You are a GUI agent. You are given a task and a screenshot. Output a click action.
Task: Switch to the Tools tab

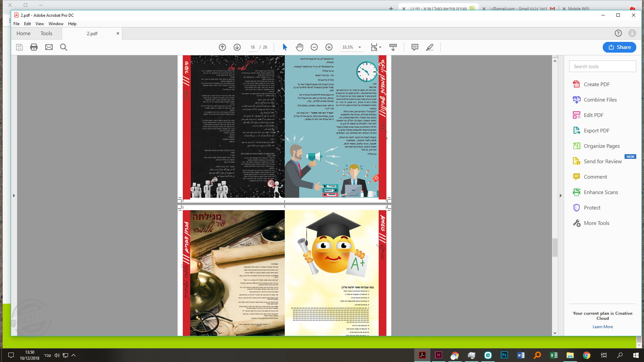click(46, 34)
